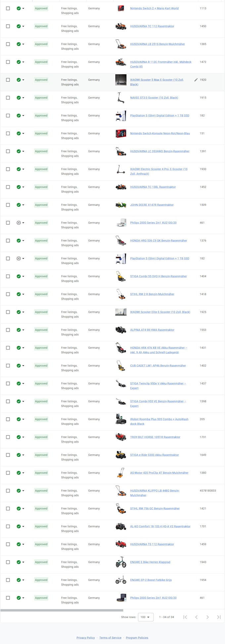Open AS-Motor 420 ProClip 4T product link
Image resolution: width=225 pixels, height=644 pixels.
point(159,473)
